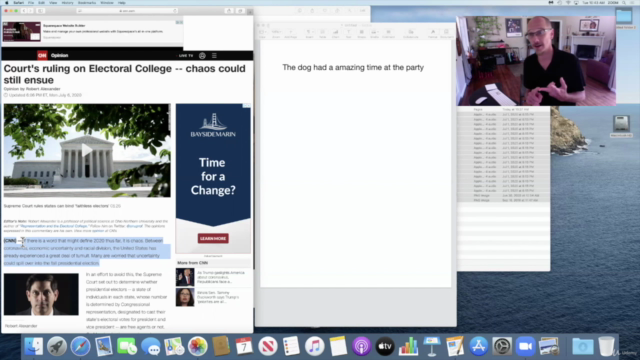The width and height of the screenshot is (640, 360).
Task: Select Macintosh HD drive on desktop
Action: click(621, 126)
